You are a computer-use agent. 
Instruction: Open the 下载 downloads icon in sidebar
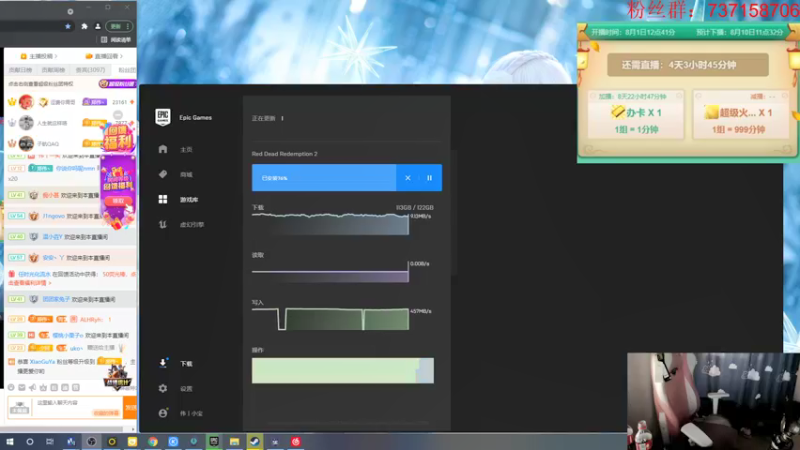point(163,363)
